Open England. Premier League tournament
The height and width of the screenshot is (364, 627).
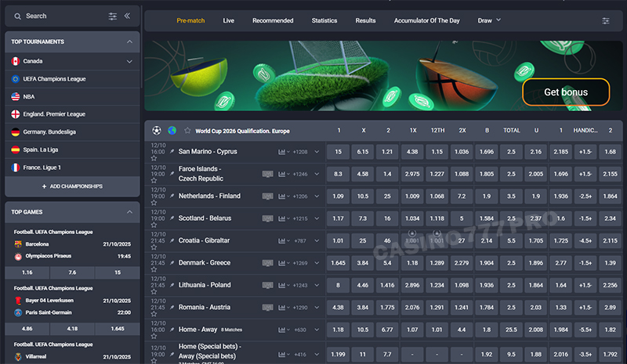pos(72,114)
